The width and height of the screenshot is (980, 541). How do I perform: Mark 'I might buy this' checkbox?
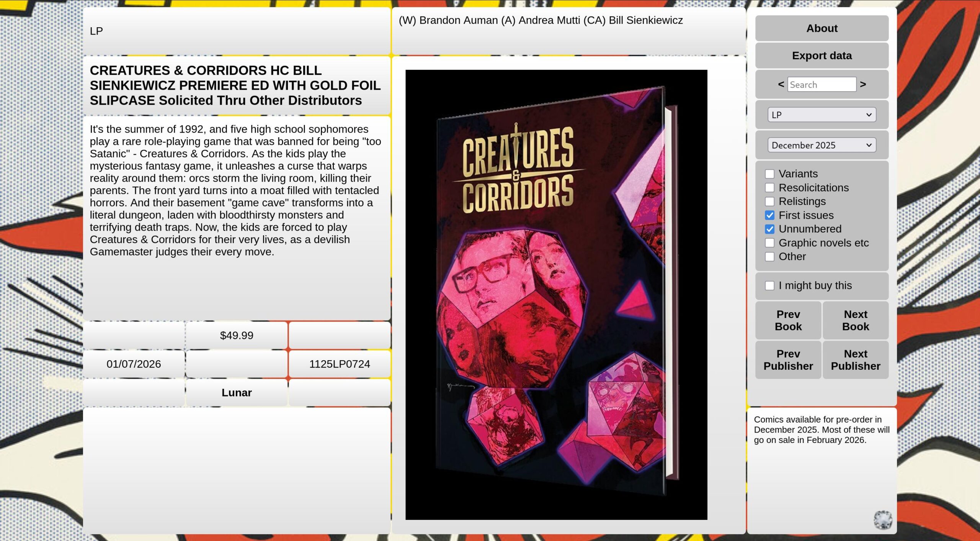click(769, 286)
